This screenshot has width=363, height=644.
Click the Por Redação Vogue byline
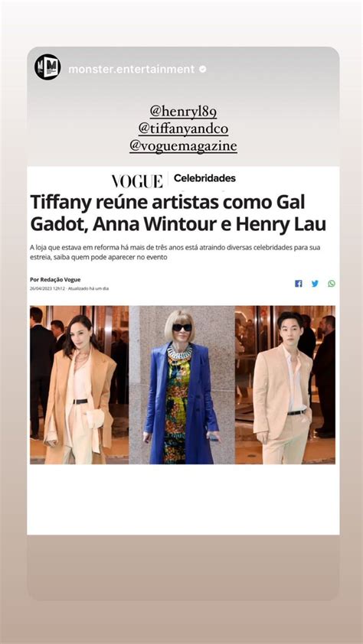click(55, 279)
